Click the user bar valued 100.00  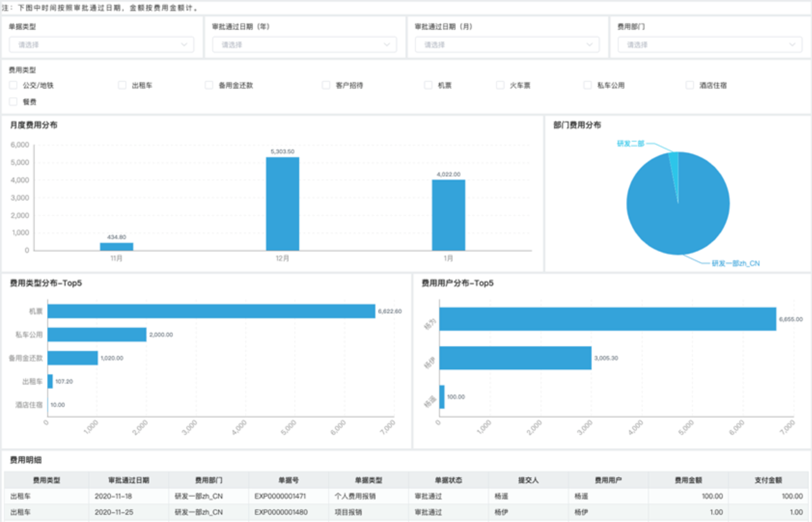coord(442,397)
